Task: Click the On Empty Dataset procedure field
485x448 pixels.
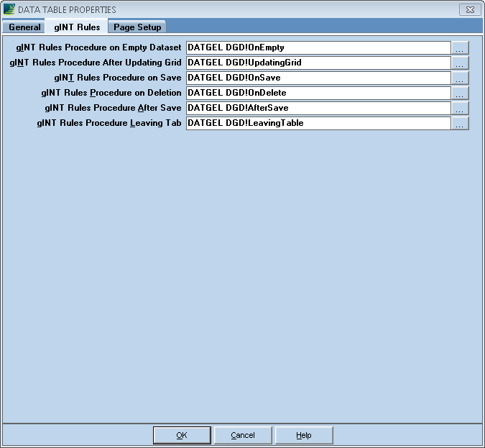Action: pos(318,48)
